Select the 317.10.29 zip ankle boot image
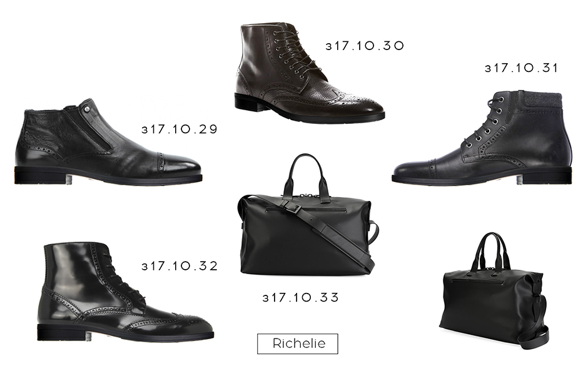The height and width of the screenshot is (368, 588). click(x=108, y=142)
